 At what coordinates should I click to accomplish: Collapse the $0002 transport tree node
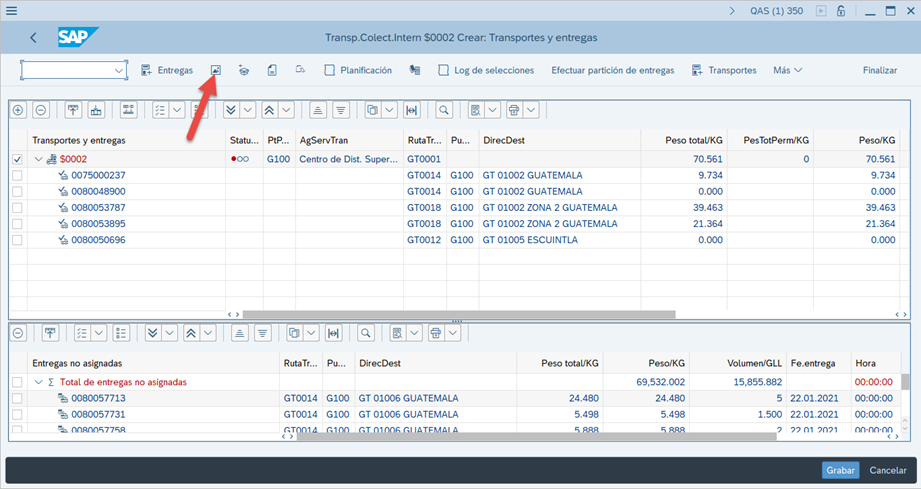click(x=39, y=159)
